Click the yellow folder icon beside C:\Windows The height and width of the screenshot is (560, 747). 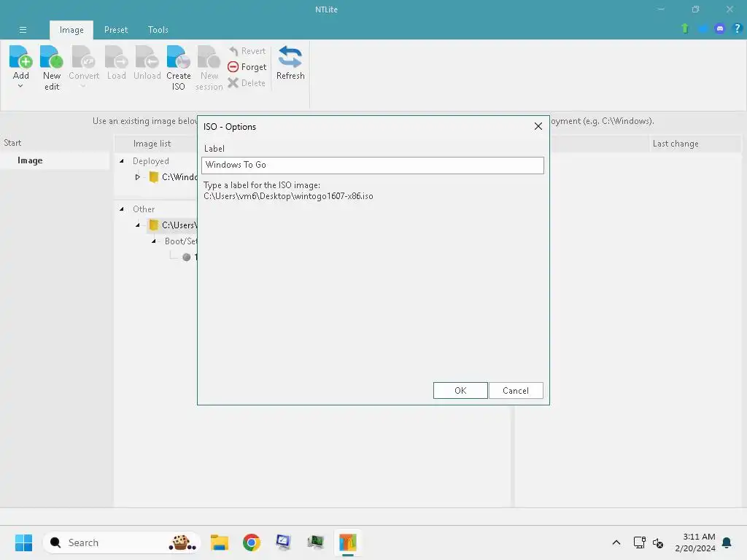tap(153, 177)
